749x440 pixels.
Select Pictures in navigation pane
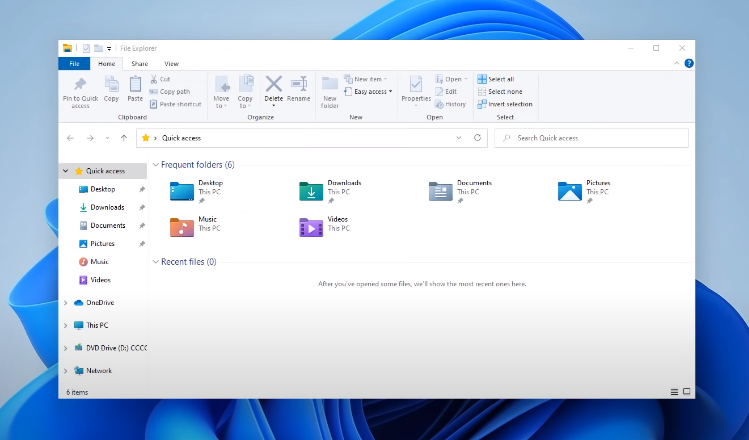[103, 244]
